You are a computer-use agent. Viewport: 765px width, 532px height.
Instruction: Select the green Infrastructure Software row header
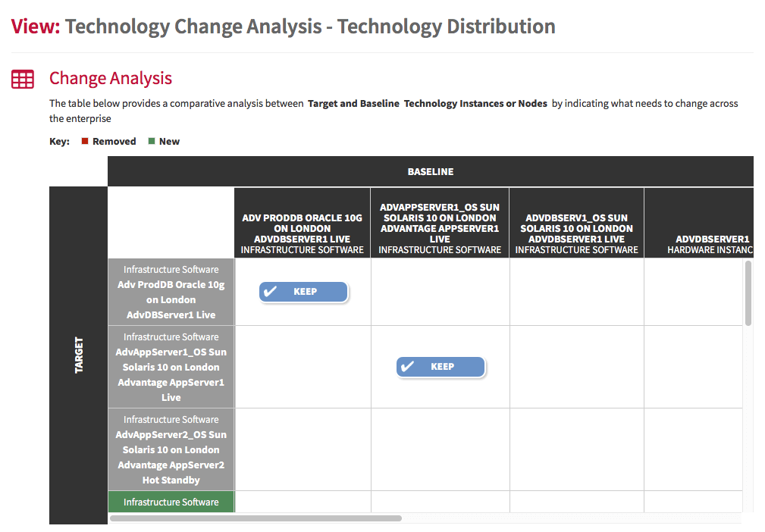pos(171,502)
